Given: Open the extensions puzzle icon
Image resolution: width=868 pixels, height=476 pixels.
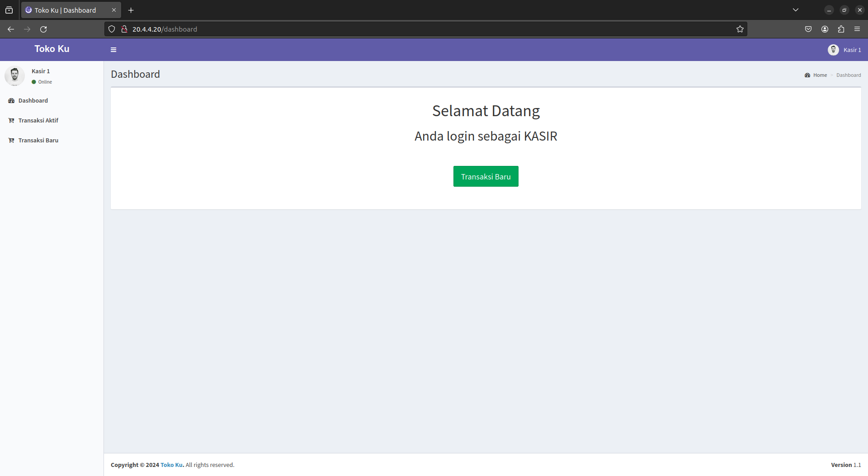Looking at the screenshot, I should click(x=841, y=29).
